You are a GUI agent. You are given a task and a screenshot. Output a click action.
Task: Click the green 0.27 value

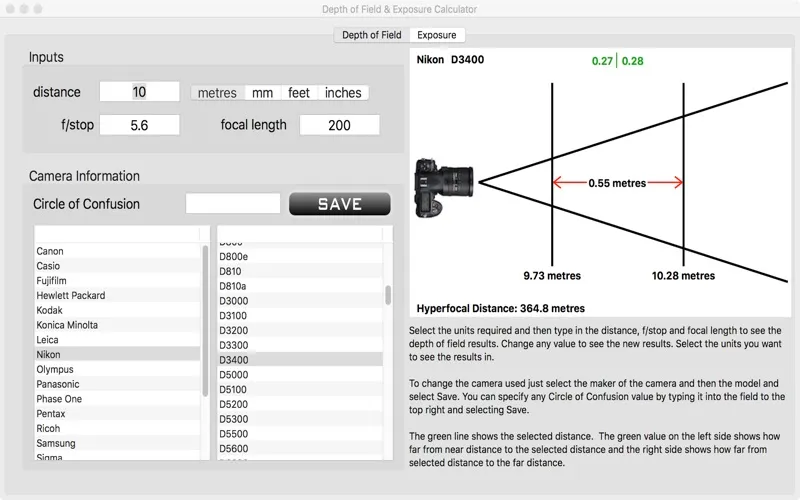click(x=602, y=61)
